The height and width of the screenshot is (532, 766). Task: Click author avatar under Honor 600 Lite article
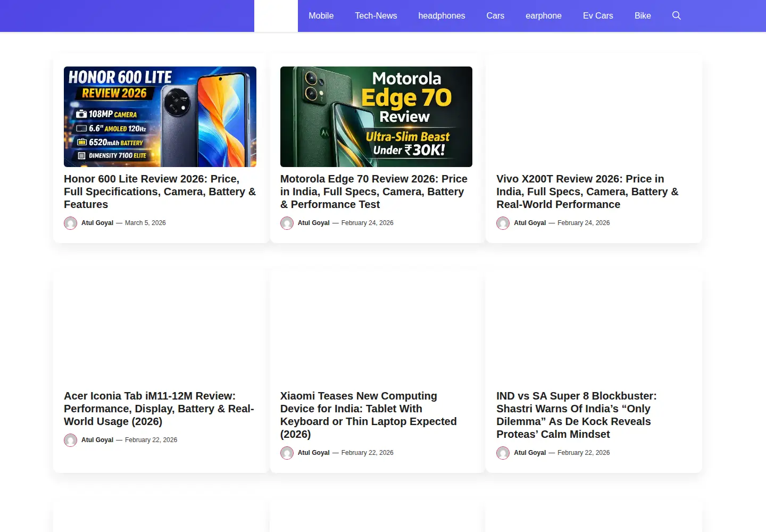tap(71, 223)
